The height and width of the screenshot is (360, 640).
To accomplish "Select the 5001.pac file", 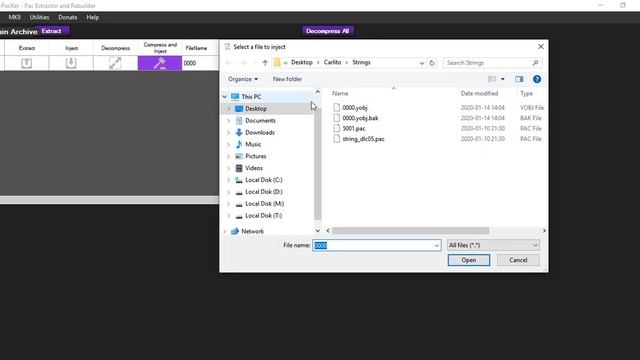I will pyautogui.click(x=353, y=128).
